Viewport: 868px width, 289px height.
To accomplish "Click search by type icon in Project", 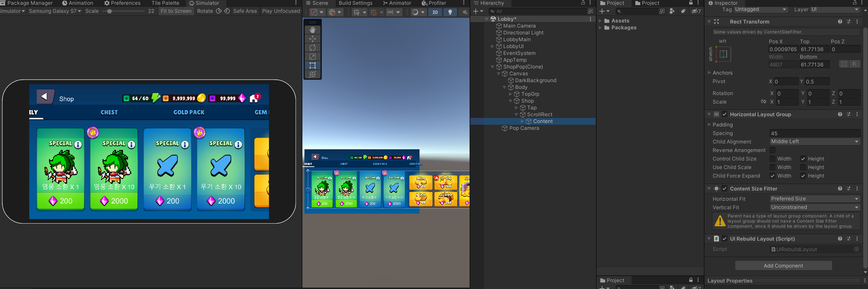I will pyautogui.click(x=672, y=11).
